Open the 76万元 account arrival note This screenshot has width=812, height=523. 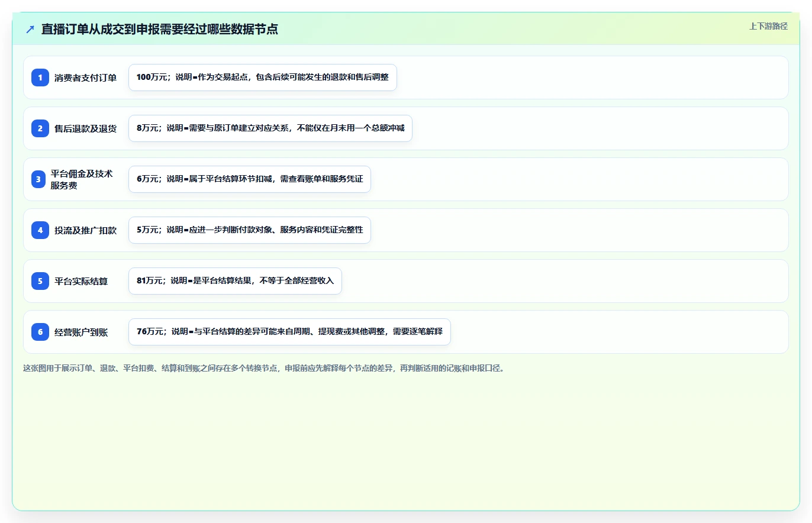(289, 332)
